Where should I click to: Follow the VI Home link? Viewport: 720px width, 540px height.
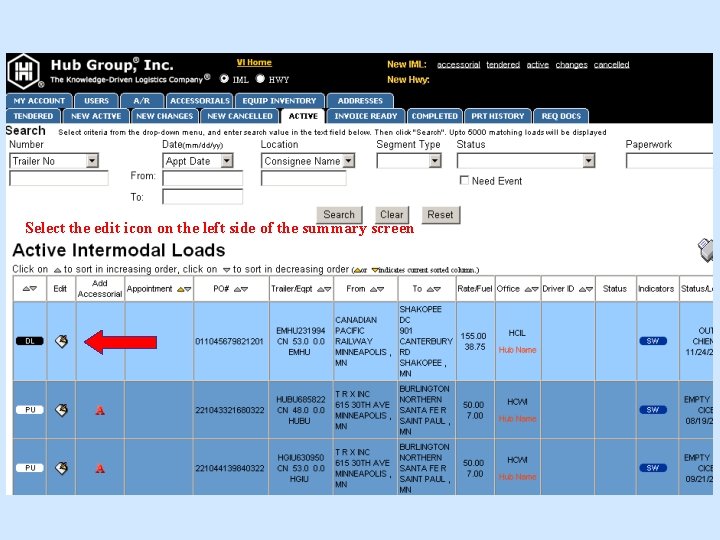click(x=254, y=62)
